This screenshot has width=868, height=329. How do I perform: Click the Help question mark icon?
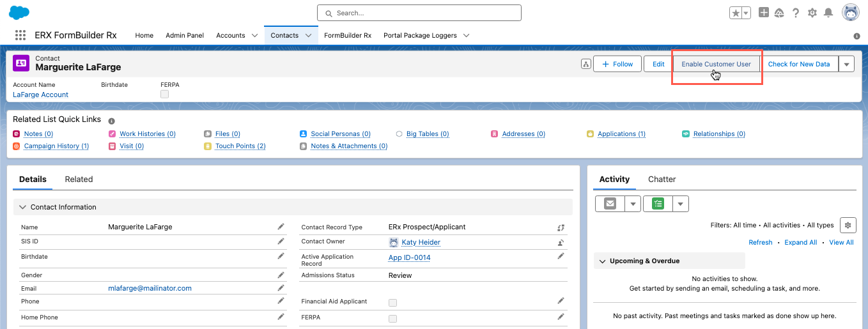796,13
